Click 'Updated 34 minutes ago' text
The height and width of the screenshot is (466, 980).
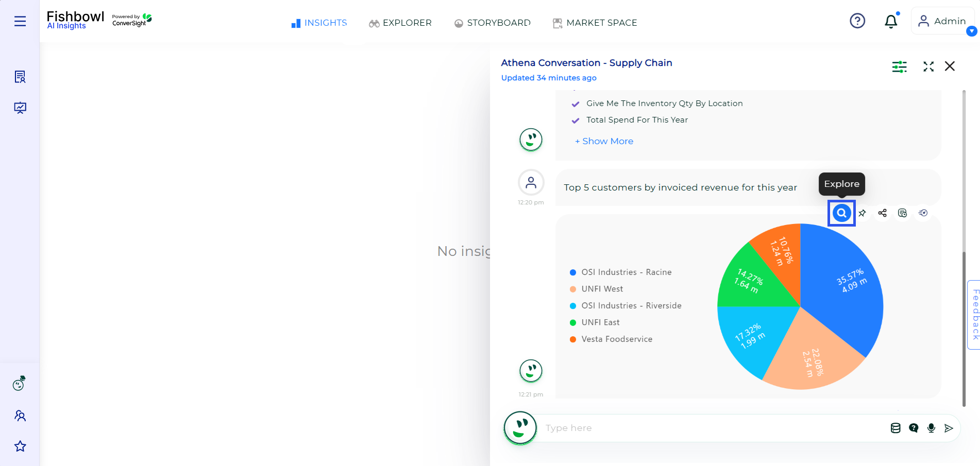tap(549, 78)
